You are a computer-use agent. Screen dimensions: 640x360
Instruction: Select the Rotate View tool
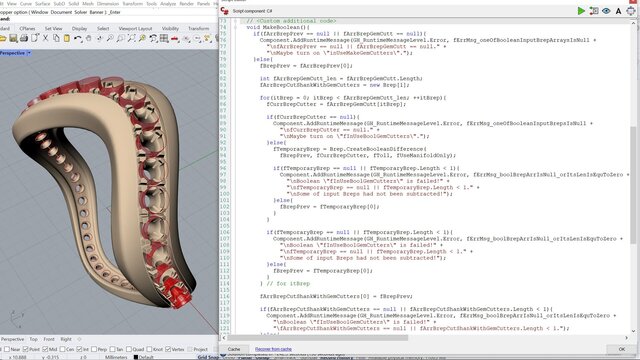99,38
